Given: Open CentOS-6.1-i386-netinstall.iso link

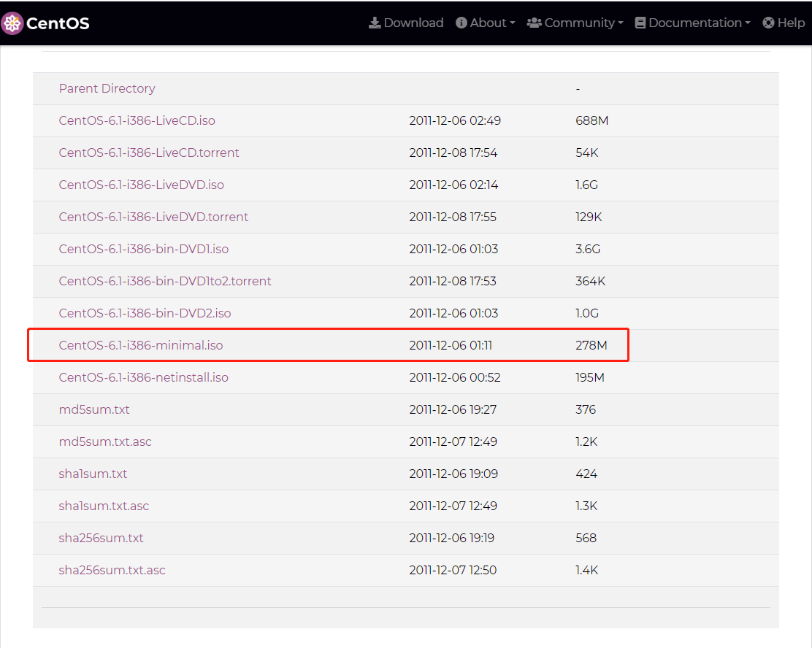Looking at the screenshot, I should 143,377.
